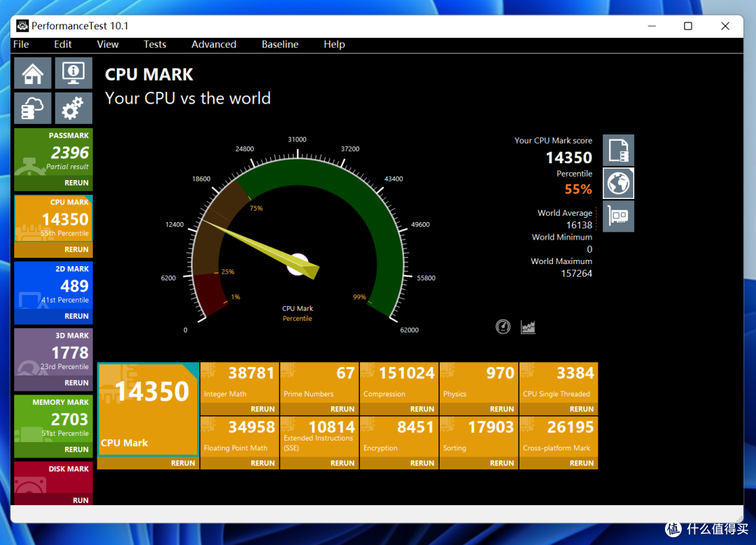Image resolution: width=756 pixels, height=545 pixels.
Task: Open the Tests menu
Action: pos(155,44)
